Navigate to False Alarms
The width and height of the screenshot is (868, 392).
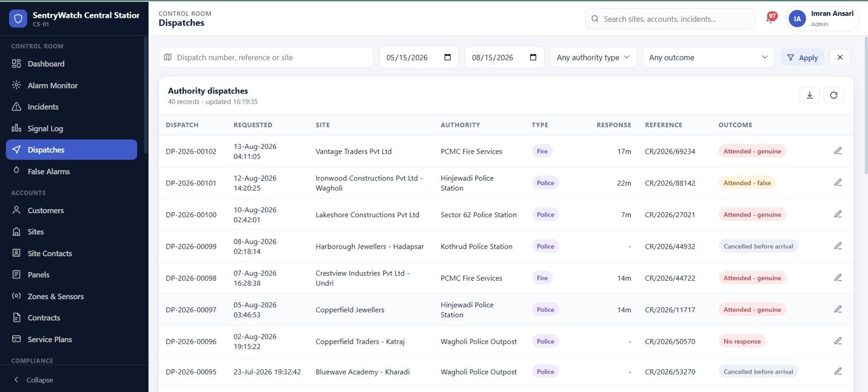[72, 171]
